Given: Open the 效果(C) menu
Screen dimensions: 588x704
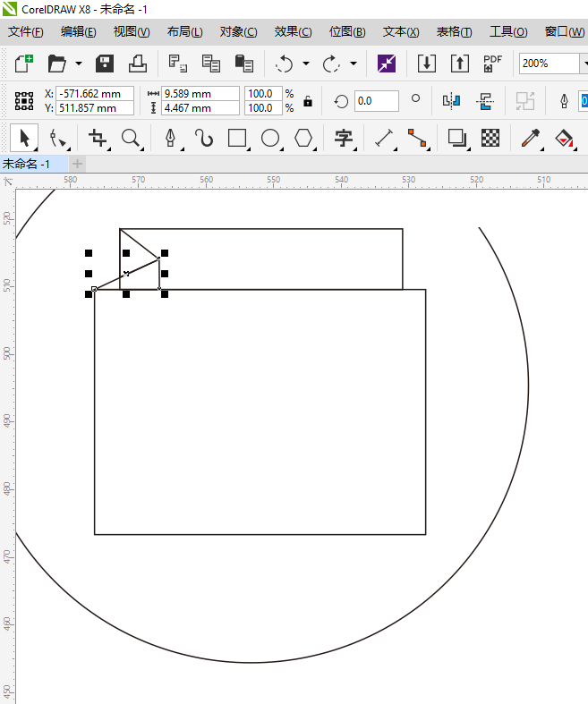Looking at the screenshot, I should (x=293, y=31).
